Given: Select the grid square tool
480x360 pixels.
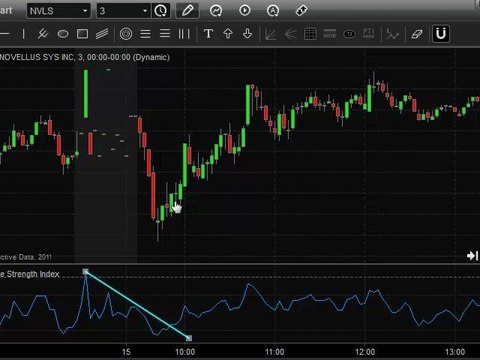Looking at the screenshot, I should coord(310,34).
